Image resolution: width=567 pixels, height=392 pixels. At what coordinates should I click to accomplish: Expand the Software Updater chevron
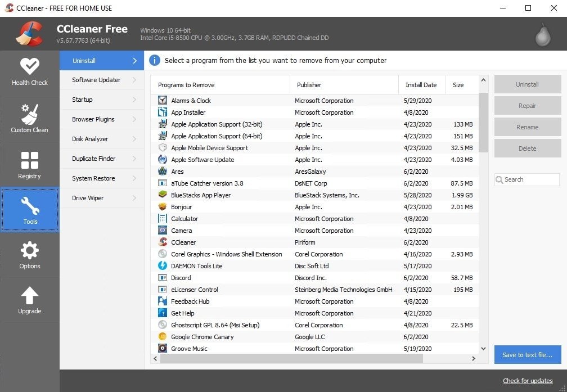click(x=134, y=80)
